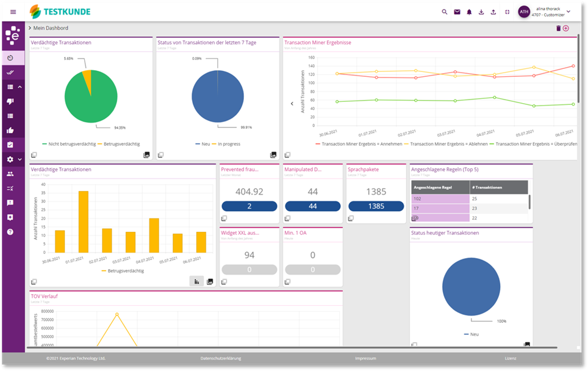Expand the alina thorack user menu

568,12
